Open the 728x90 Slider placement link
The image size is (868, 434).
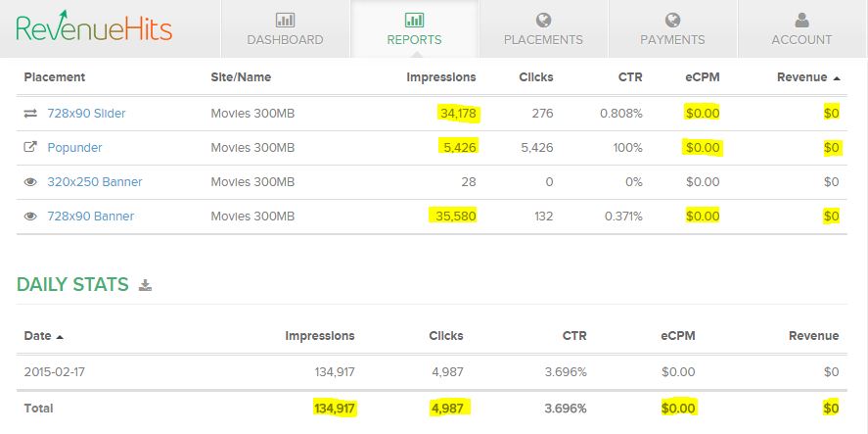(x=86, y=113)
